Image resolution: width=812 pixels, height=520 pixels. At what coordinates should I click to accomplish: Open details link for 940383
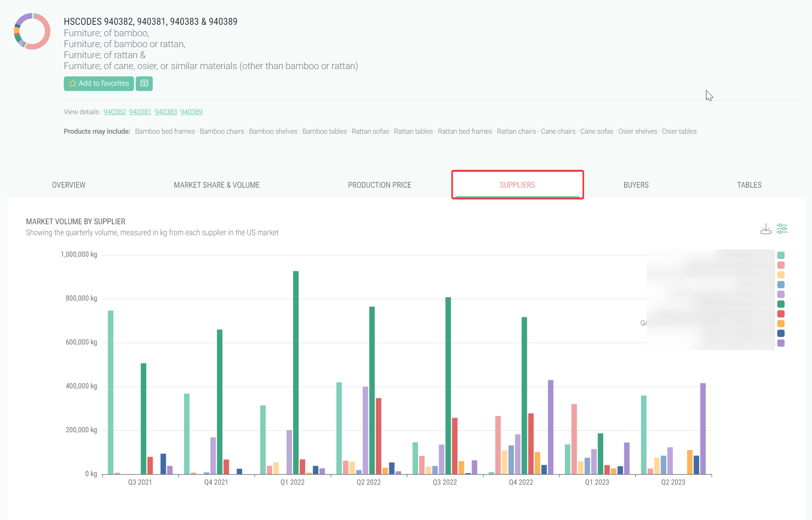[166, 112]
